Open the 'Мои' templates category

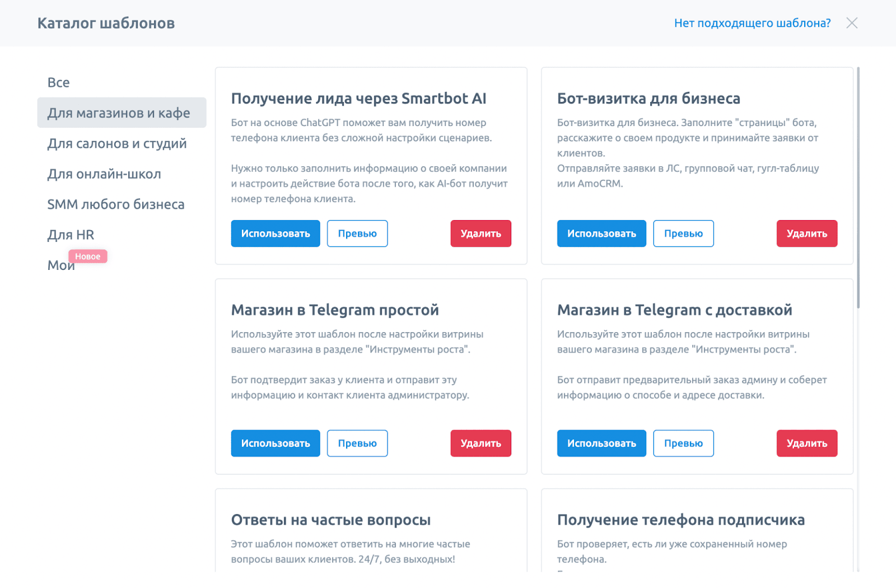(60, 265)
